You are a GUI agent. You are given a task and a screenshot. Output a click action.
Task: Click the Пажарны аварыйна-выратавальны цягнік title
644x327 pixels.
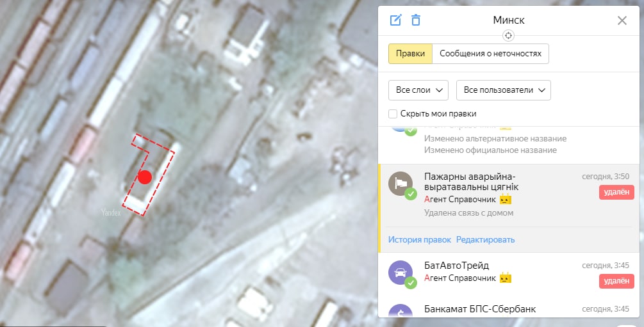472,182
